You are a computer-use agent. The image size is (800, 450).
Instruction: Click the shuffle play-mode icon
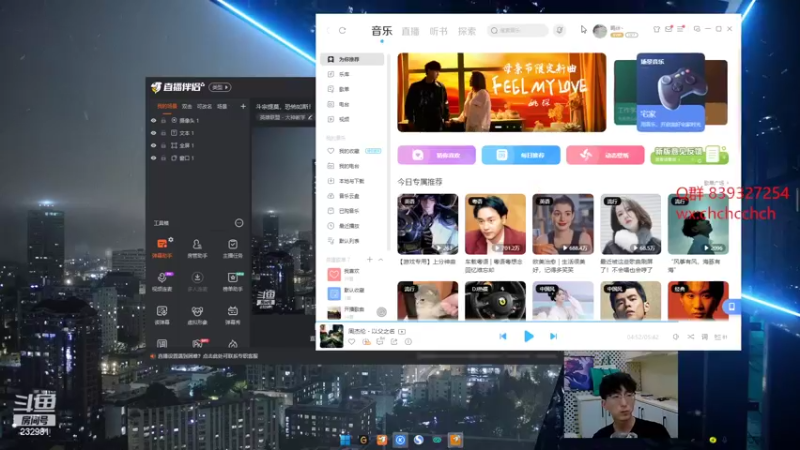[x=690, y=337]
